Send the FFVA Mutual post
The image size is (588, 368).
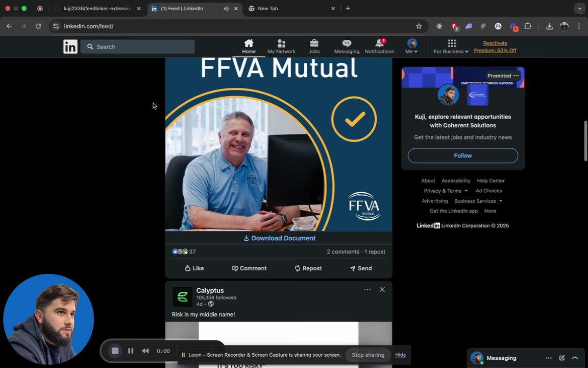point(361,268)
